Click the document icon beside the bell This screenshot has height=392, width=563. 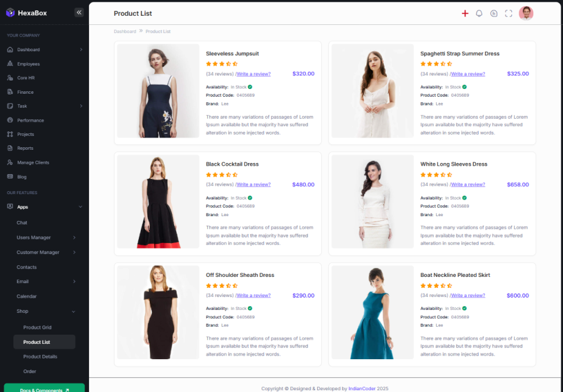point(494,13)
